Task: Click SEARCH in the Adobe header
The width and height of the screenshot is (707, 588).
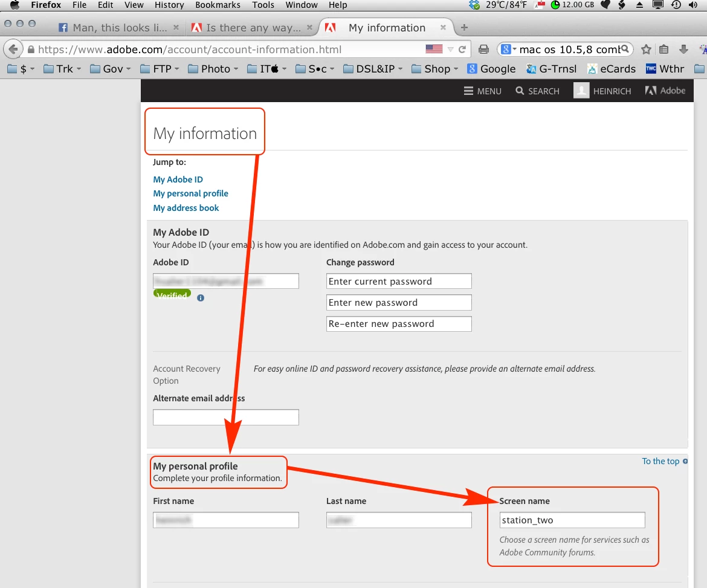Action: pos(537,91)
